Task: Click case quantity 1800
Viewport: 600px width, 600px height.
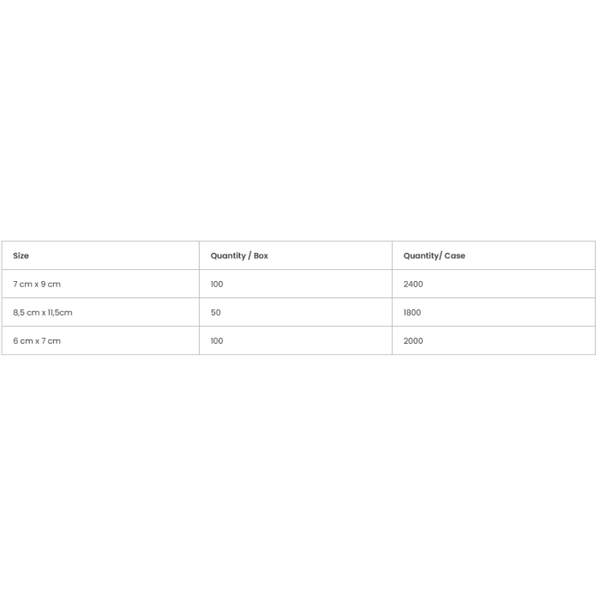Action: tap(412, 312)
